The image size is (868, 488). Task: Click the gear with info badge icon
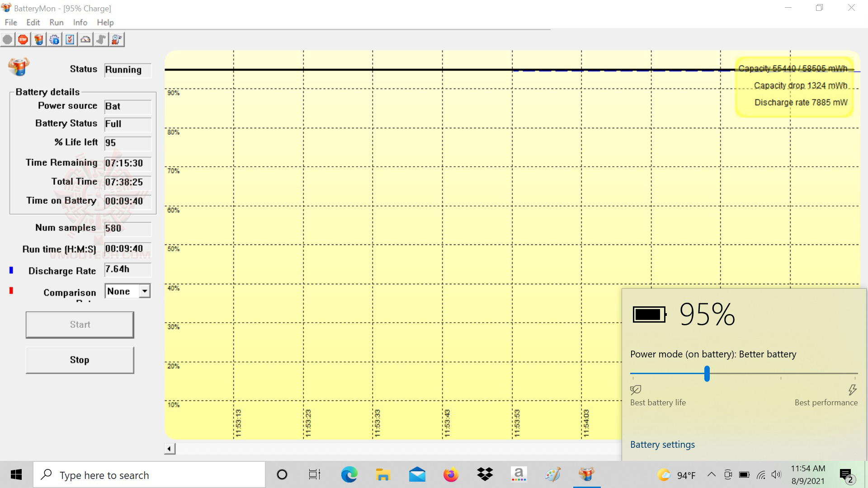(x=54, y=40)
